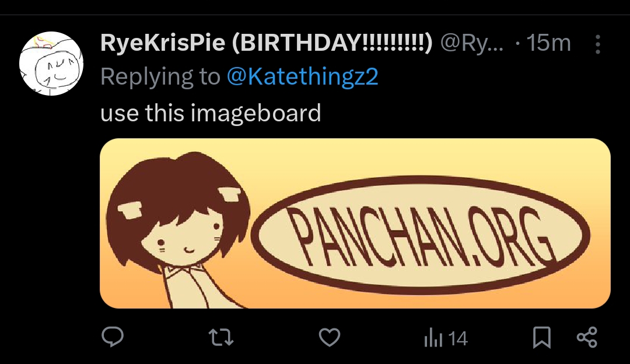
Task: Click the 15m timestamp
Action: 548,43
